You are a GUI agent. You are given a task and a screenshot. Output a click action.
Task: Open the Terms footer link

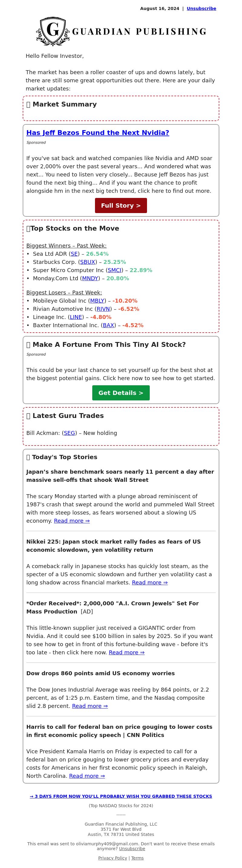pos(137,858)
